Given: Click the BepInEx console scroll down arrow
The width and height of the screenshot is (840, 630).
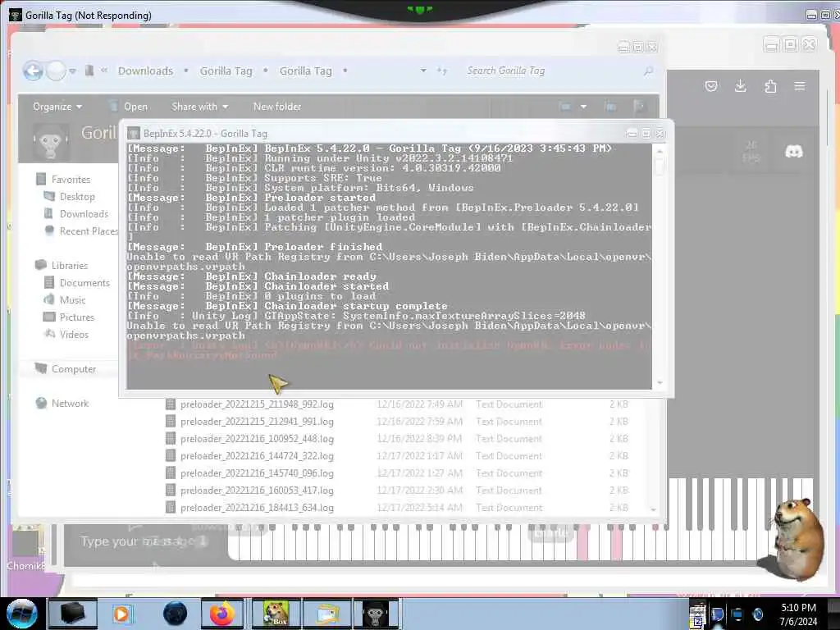Looking at the screenshot, I should coord(660,382).
